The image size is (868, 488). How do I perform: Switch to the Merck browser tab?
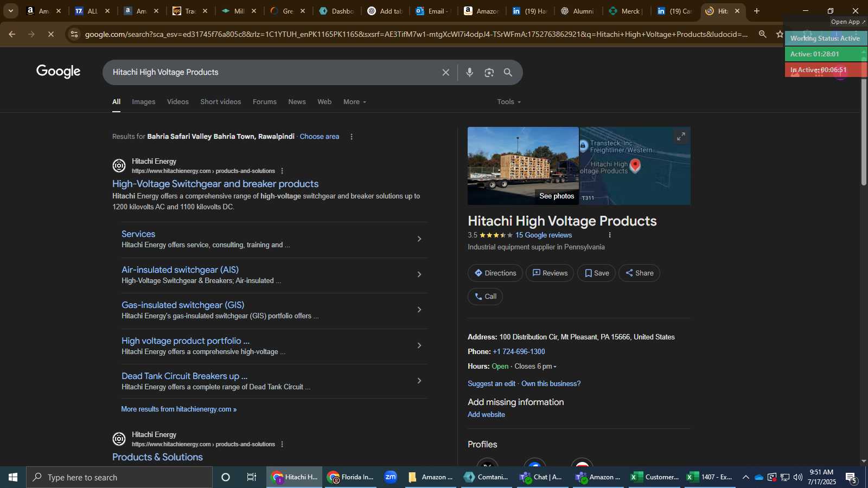(x=626, y=11)
